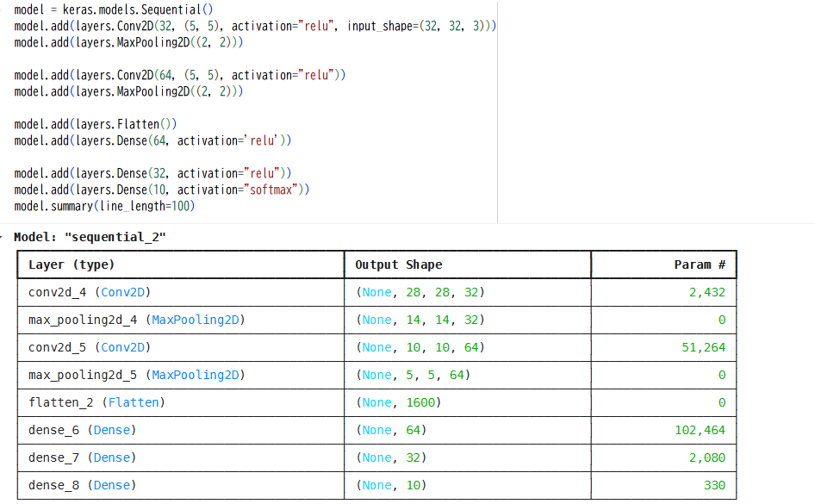Click the 51,264 parameter count value
The image size is (815, 504).
704,347
